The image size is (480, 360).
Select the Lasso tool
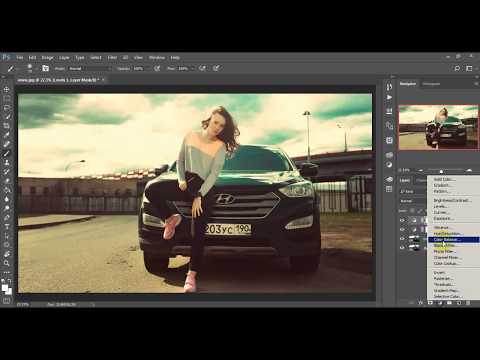6,108
